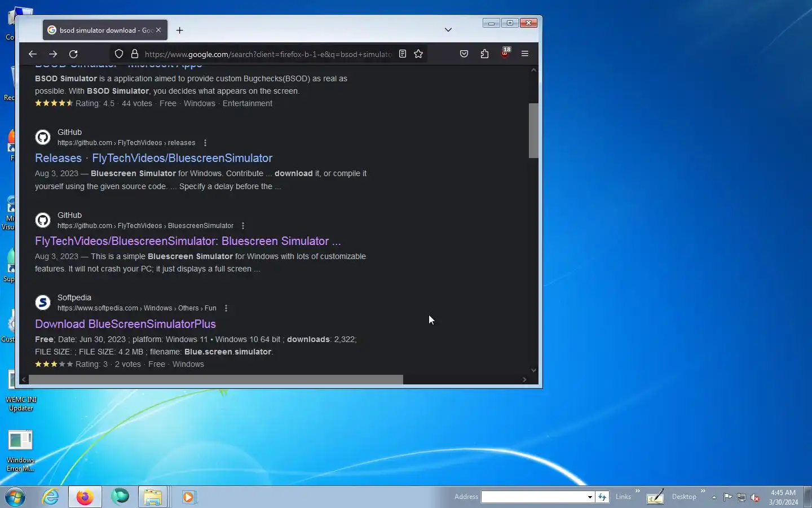This screenshot has width=812, height=508.
Task: Reload the Google search page
Action: tap(73, 54)
